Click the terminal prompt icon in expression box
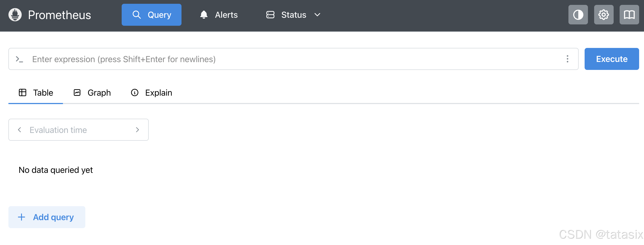Image resolution: width=644 pixels, height=245 pixels. point(19,59)
